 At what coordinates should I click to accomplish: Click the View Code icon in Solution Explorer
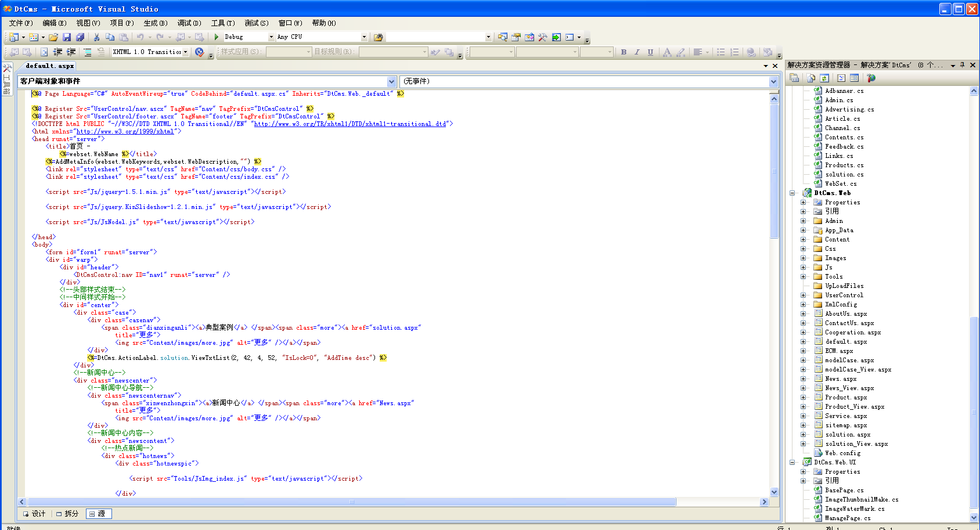click(841, 78)
